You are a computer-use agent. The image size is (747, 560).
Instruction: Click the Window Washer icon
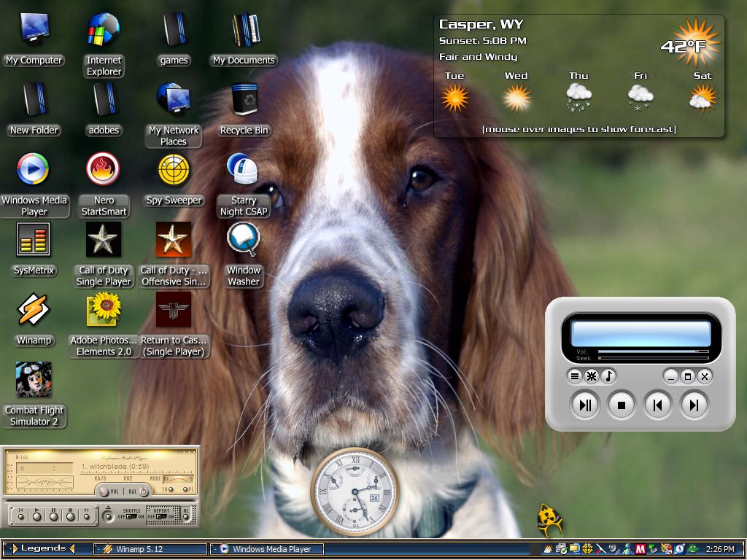243,239
